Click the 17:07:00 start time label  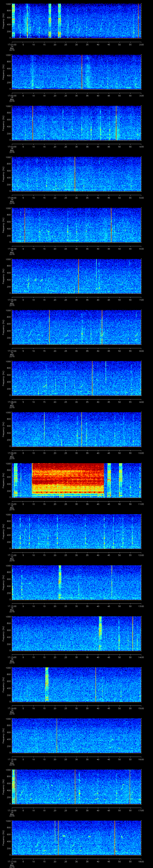[12, 351]
